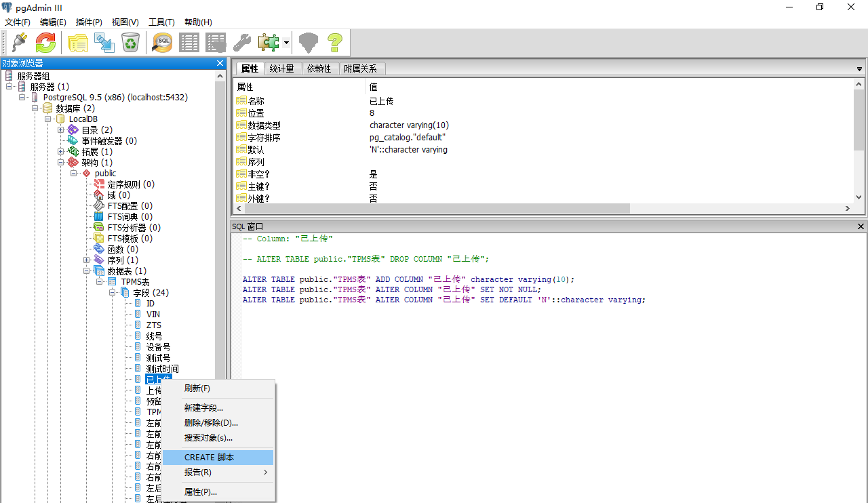868x503 pixels.
Task: Switch to the 附属关系 tab
Action: coord(361,68)
